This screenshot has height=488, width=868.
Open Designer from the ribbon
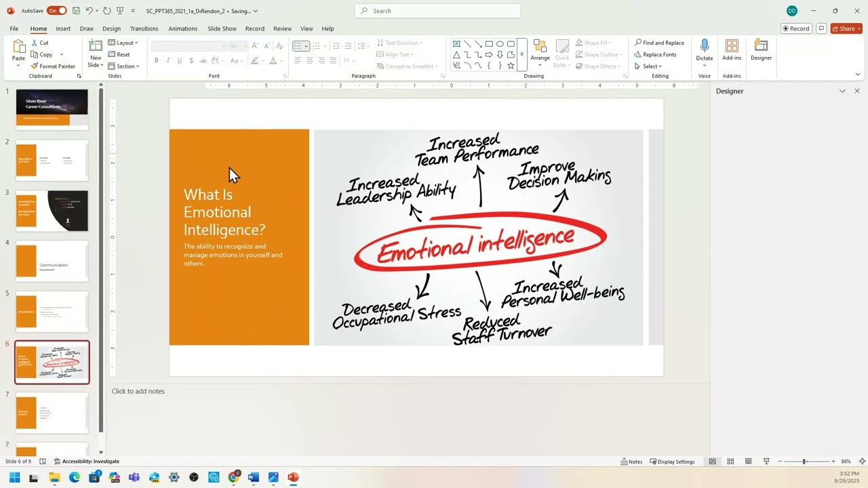coord(761,49)
